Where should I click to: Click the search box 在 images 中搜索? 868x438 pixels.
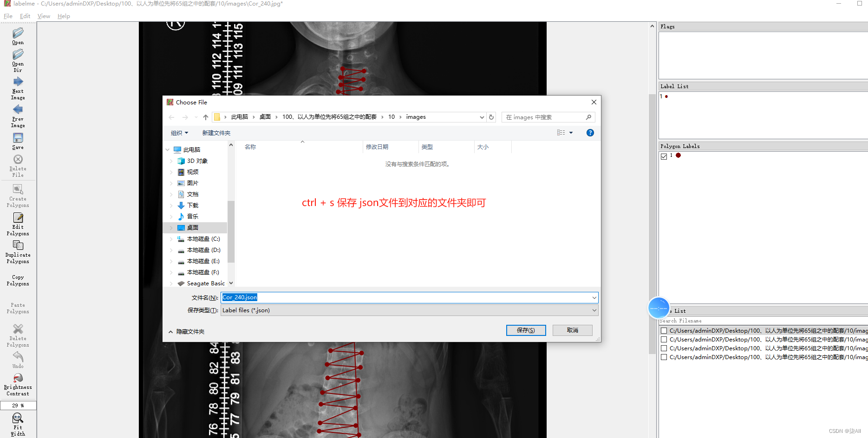tap(548, 117)
